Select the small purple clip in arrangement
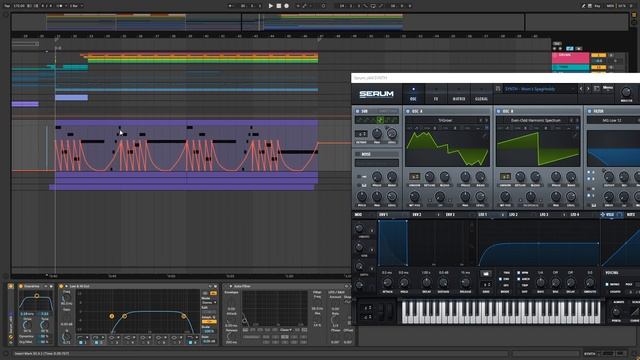This screenshot has height=360, width=640. tap(25, 104)
